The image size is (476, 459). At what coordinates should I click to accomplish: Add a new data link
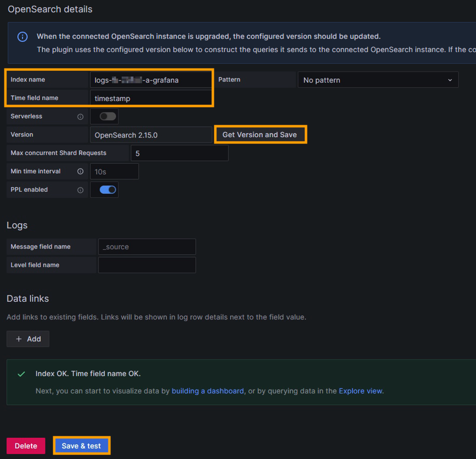click(28, 339)
